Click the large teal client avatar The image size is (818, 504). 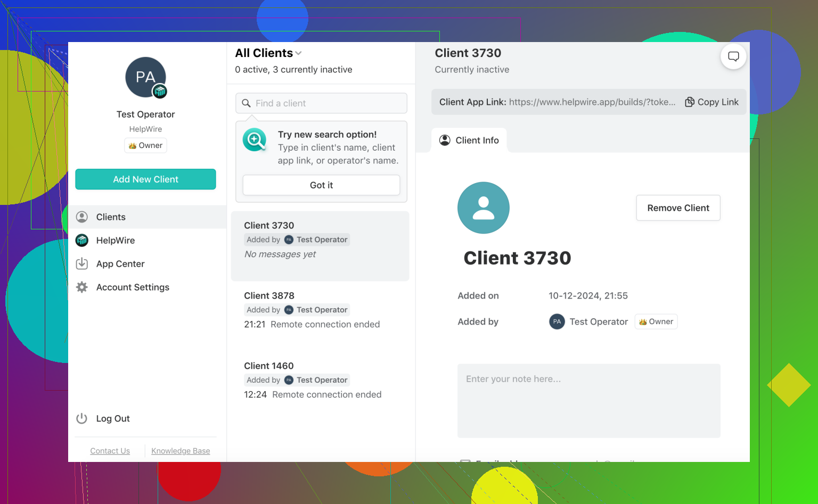click(x=484, y=208)
